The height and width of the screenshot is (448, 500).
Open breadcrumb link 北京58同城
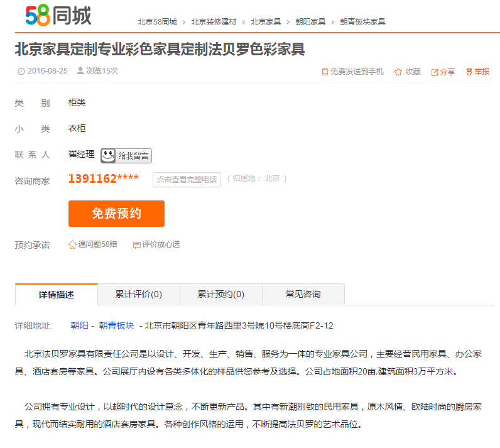(x=157, y=22)
